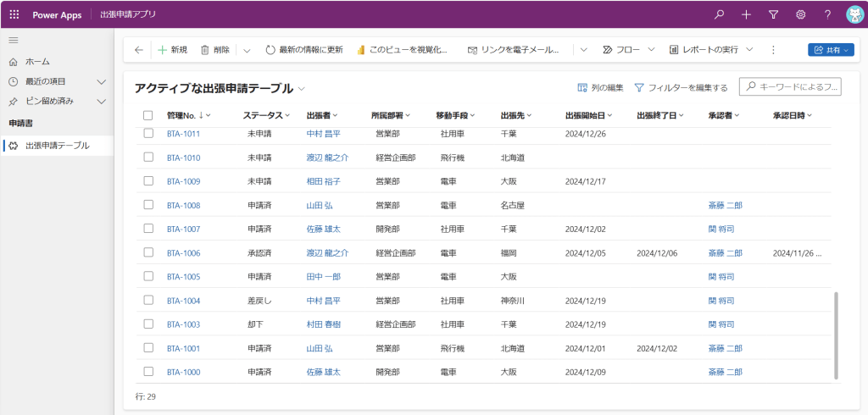Open the app launcher waffle icon
The width and height of the screenshot is (868, 415).
coord(14,14)
